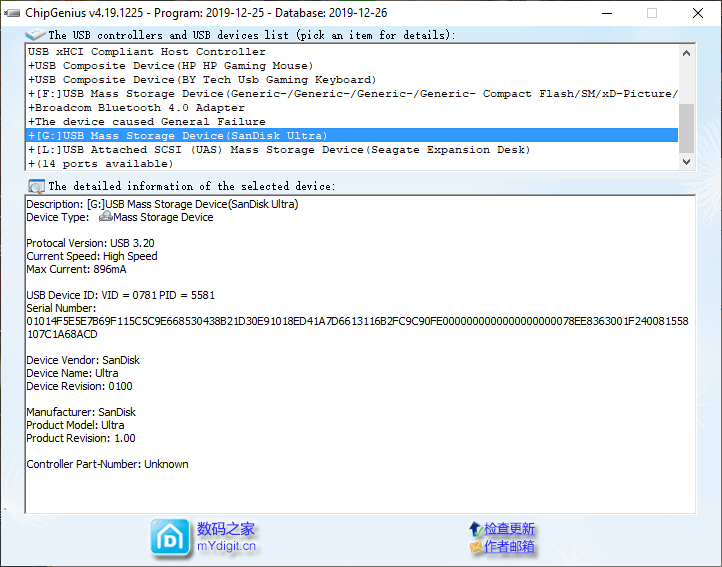Click the USB drive icon beside devices list heading
The image size is (722, 567).
(x=35, y=35)
